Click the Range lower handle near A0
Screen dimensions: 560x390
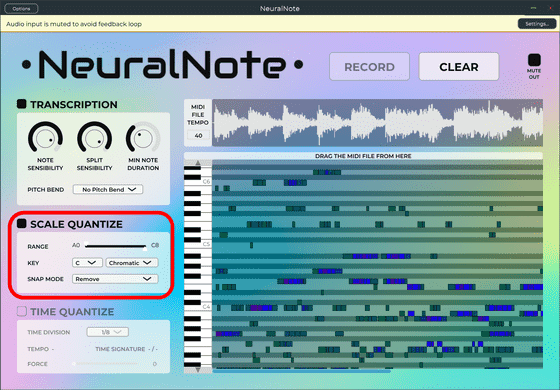click(x=86, y=244)
